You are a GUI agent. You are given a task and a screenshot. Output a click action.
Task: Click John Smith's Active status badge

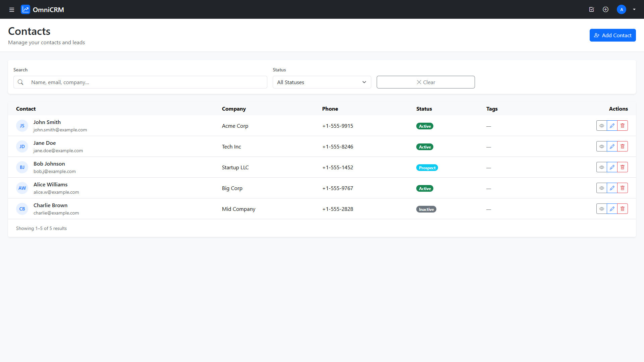pyautogui.click(x=425, y=126)
